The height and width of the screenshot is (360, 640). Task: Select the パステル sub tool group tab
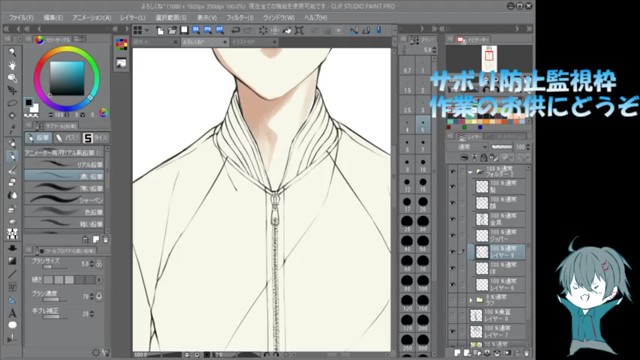[67, 138]
